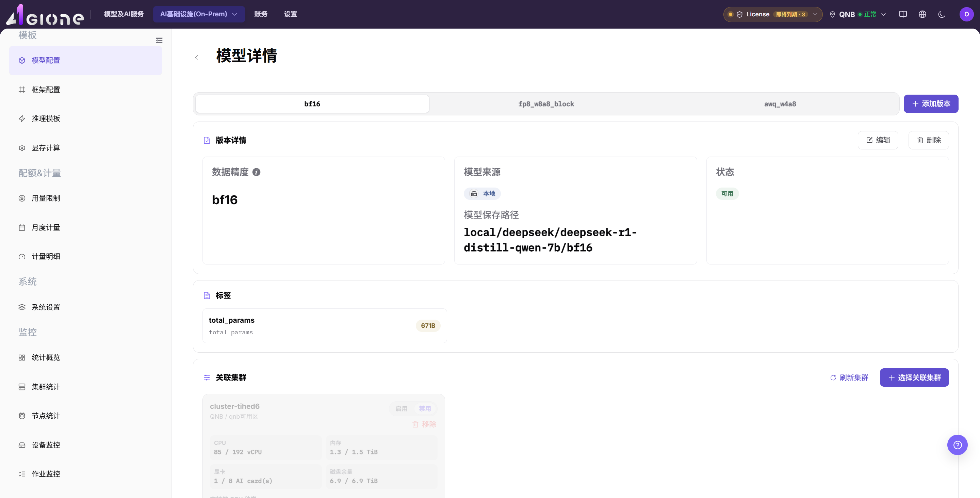Click 删除 button
The image size is (980, 498).
pyautogui.click(x=929, y=140)
